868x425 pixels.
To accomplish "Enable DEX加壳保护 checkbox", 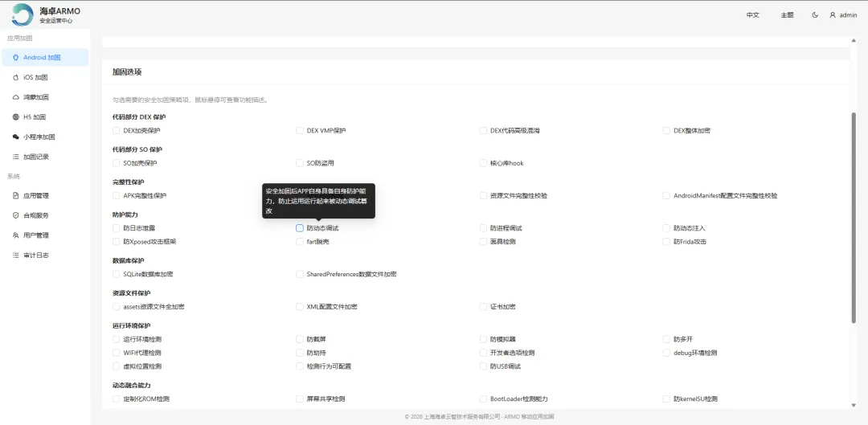I will pos(117,131).
